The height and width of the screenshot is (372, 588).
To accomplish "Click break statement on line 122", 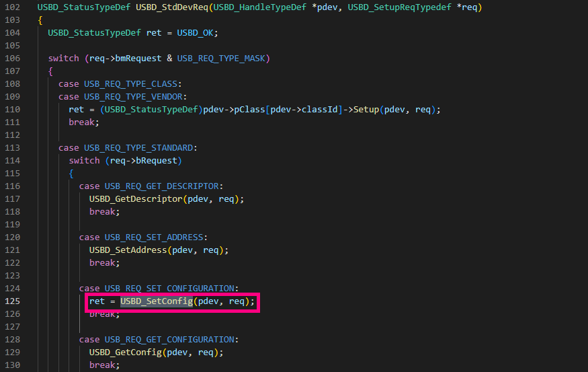I will [102, 263].
